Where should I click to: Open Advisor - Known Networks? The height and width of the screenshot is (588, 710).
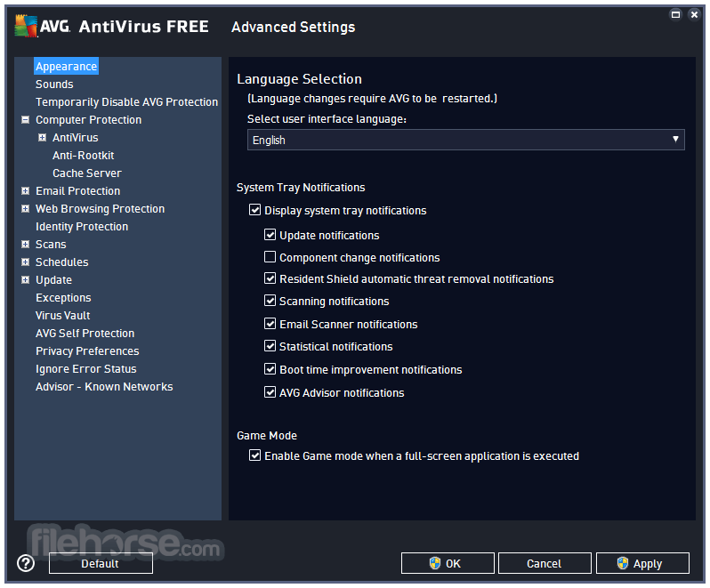pyautogui.click(x=104, y=387)
